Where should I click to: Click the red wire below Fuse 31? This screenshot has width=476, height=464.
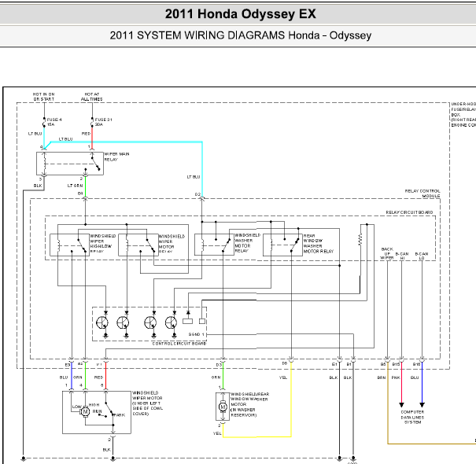[92, 138]
